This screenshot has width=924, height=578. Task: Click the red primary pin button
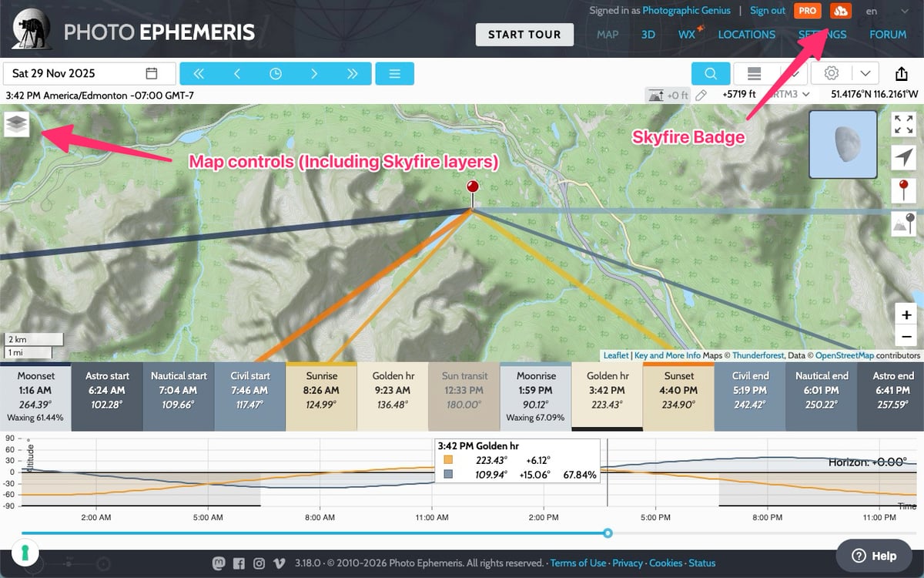[x=903, y=190]
